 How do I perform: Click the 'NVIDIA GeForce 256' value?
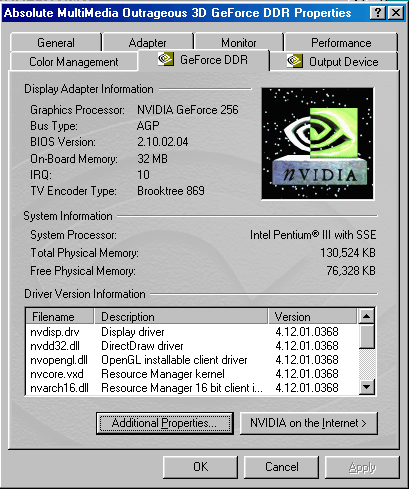coord(188,110)
